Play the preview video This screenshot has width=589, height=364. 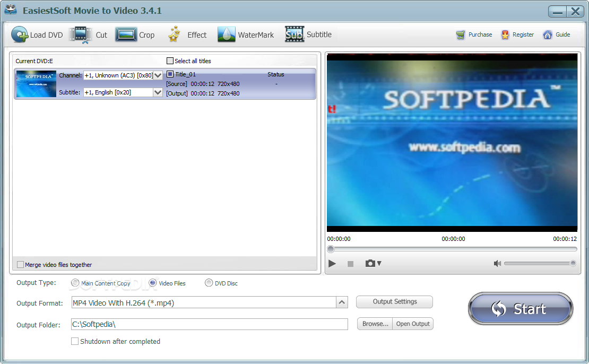332,263
